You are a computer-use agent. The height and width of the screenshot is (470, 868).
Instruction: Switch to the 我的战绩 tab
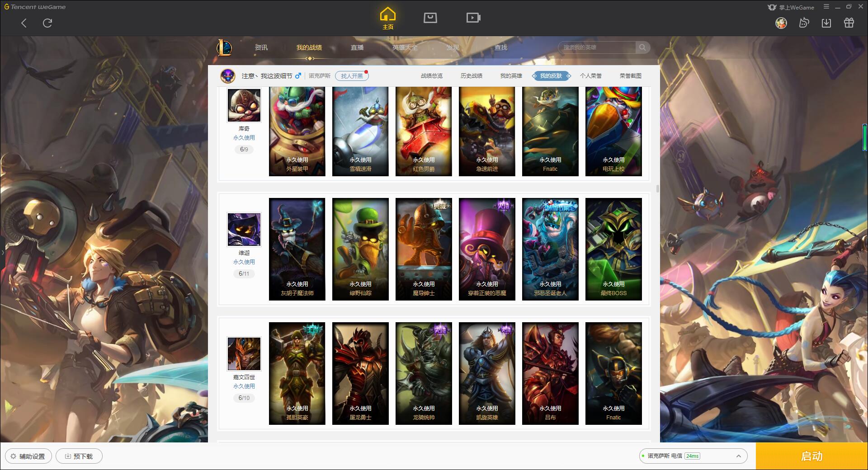coord(309,47)
